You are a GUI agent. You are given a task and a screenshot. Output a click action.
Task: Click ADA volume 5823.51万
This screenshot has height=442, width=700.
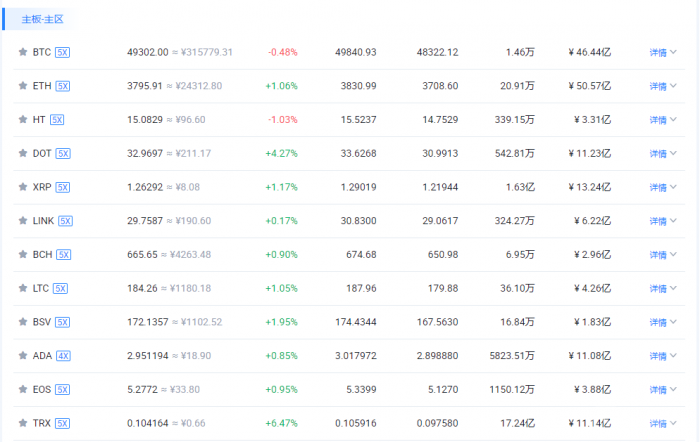(x=512, y=355)
